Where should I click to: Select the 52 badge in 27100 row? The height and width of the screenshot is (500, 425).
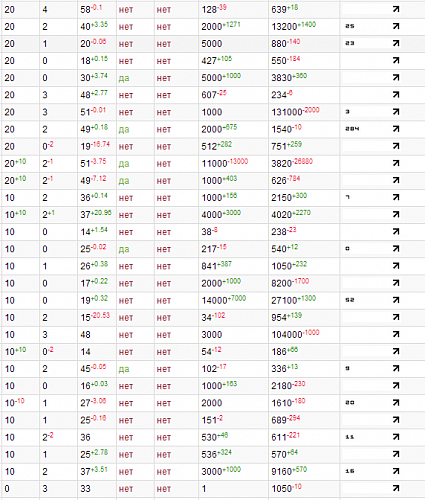350,300
